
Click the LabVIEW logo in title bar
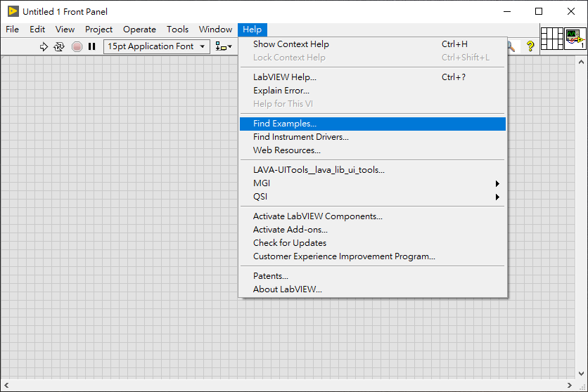tap(13, 11)
